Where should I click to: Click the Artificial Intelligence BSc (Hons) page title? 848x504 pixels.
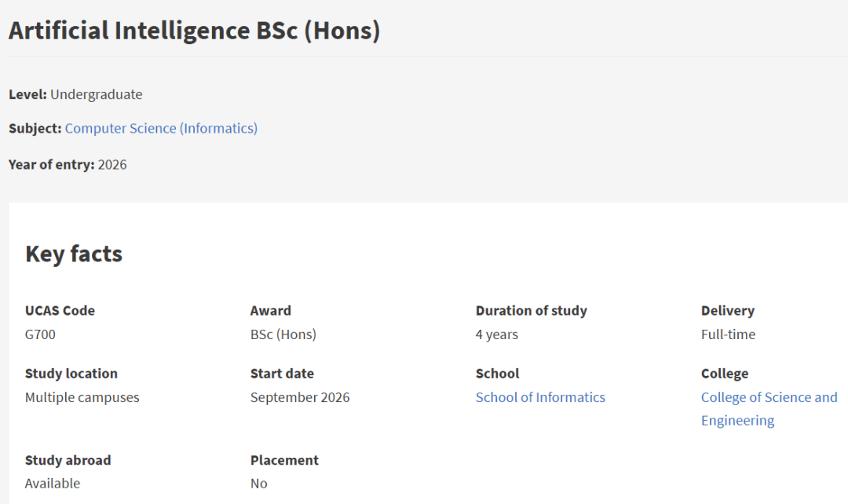point(194,31)
